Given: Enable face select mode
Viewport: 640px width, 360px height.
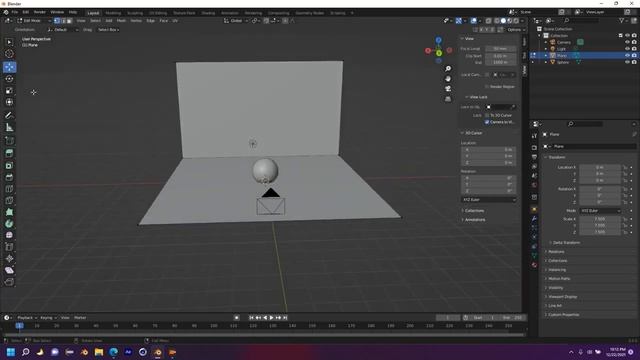Looking at the screenshot, I should coord(69,20).
